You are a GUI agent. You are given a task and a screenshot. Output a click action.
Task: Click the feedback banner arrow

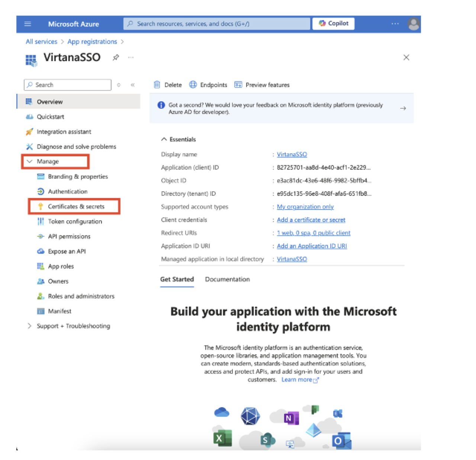(x=403, y=108)
